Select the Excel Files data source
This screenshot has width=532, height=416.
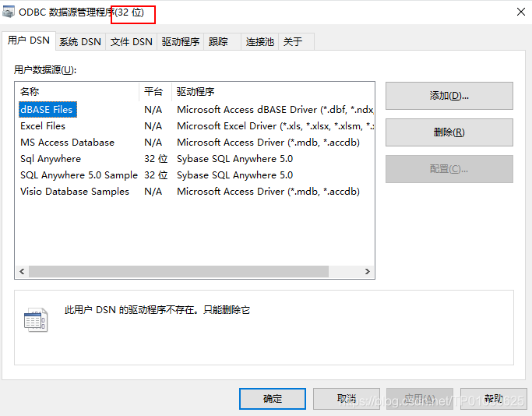pyautogui.click(x=43, y=126)
